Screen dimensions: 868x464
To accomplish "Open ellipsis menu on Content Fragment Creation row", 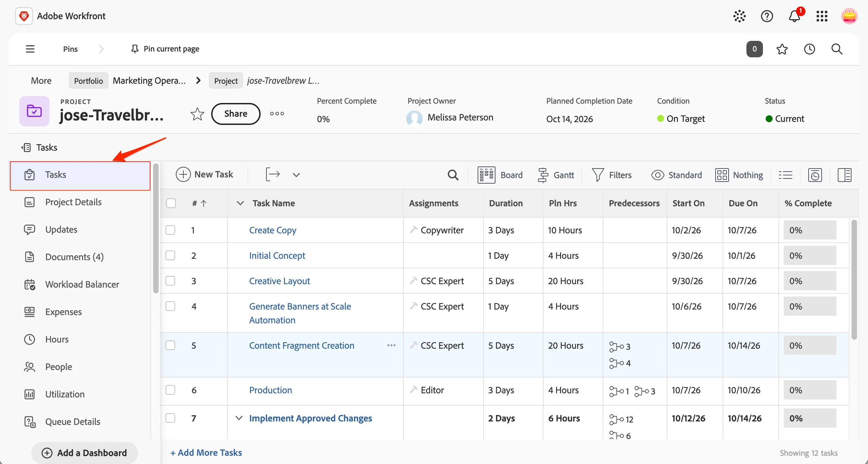I will (x=391, y=345).
